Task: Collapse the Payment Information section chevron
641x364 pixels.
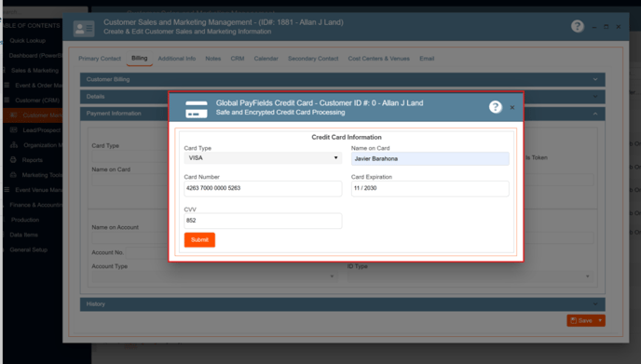Action: click(595, 114)
